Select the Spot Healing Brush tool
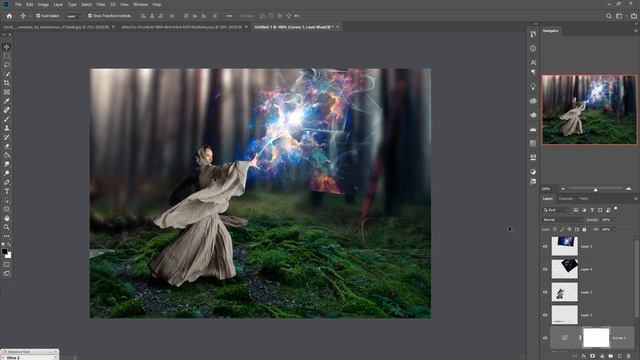Screen dimensions: 640x360 pyautogui.click(x=7, y=110)
